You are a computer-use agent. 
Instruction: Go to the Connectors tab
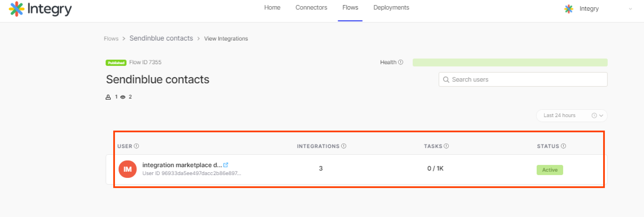pos(311,7)
